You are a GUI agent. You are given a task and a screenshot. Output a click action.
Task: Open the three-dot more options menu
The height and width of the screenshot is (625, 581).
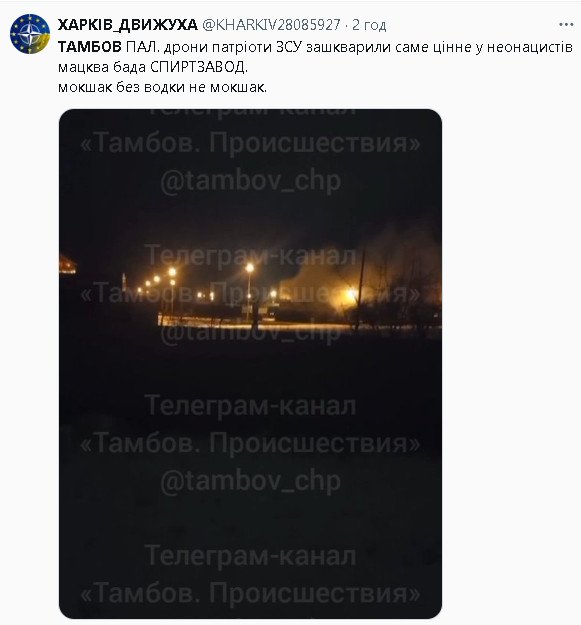(x=566, y=25)
